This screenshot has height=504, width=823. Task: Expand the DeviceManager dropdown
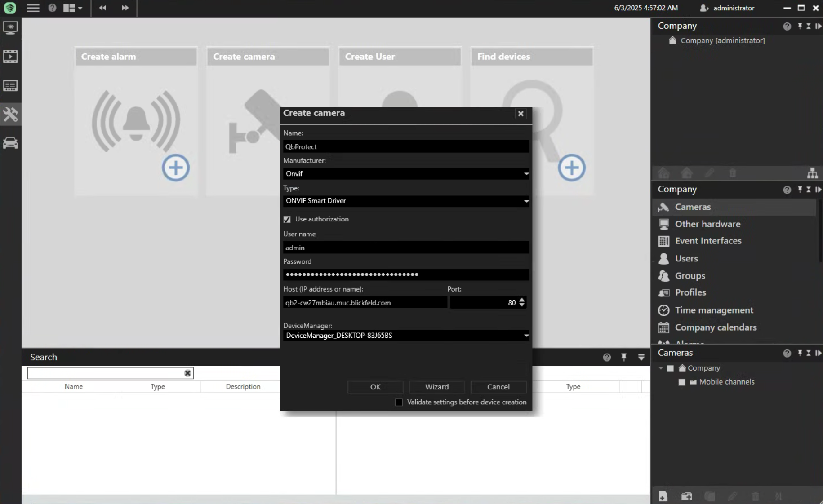pos(526,336)
